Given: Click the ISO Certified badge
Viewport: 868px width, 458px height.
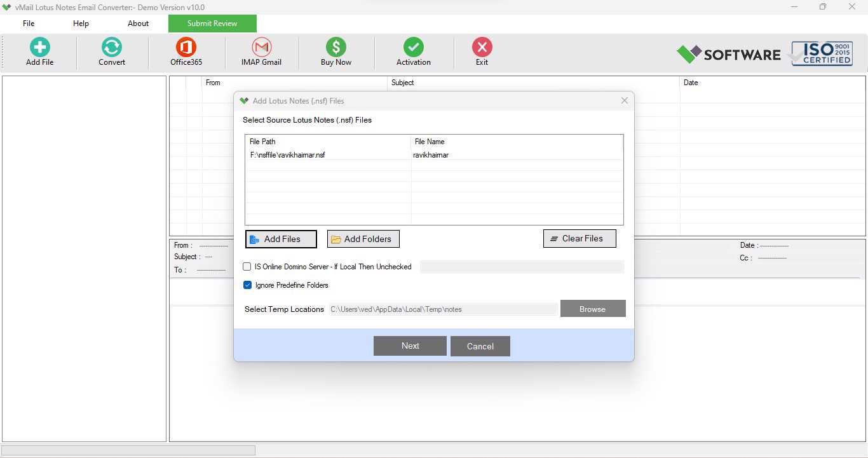Looking at the screenshot, I should 822,54.
